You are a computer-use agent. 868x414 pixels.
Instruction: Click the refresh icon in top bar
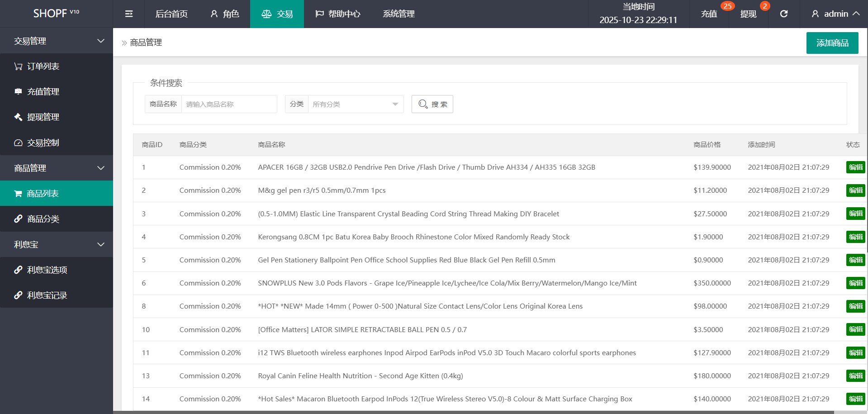coord(784,14)
